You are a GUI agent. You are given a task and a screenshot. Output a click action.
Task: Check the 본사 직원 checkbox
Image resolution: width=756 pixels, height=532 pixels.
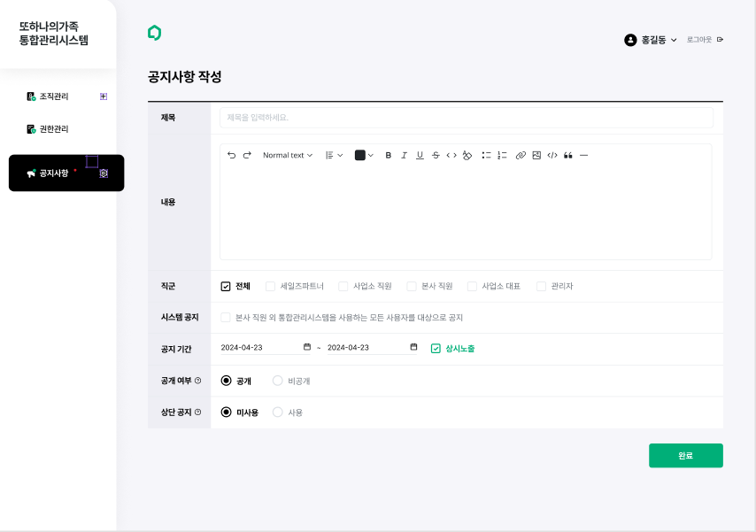point(412,287)
